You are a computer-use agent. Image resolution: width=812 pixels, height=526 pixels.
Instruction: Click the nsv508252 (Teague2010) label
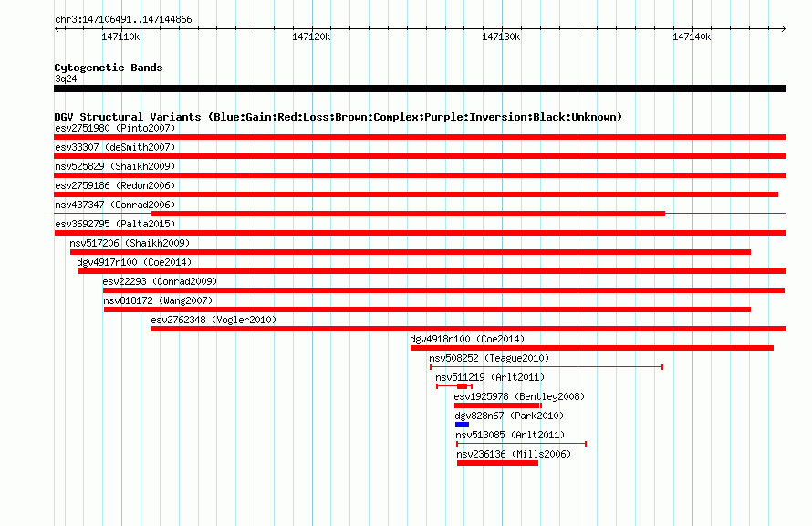[489, 358]
